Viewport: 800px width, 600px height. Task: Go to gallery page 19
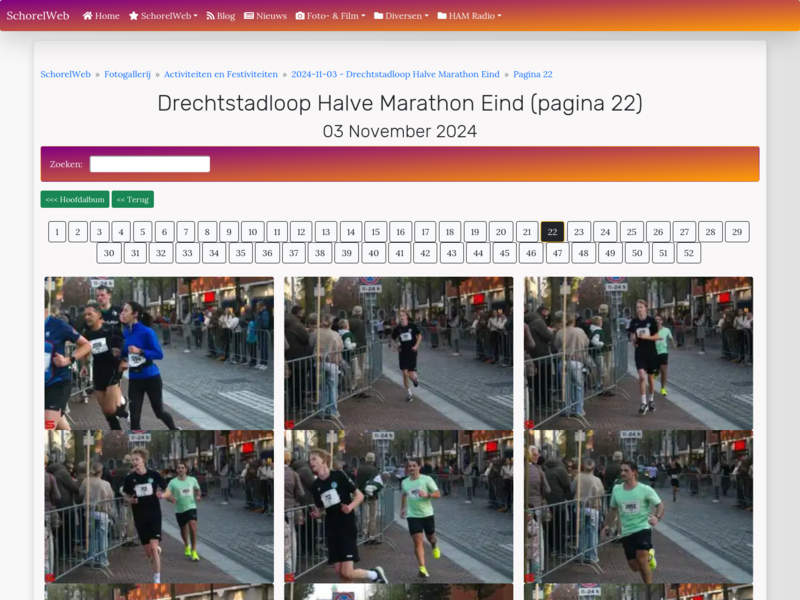(475, 232)
